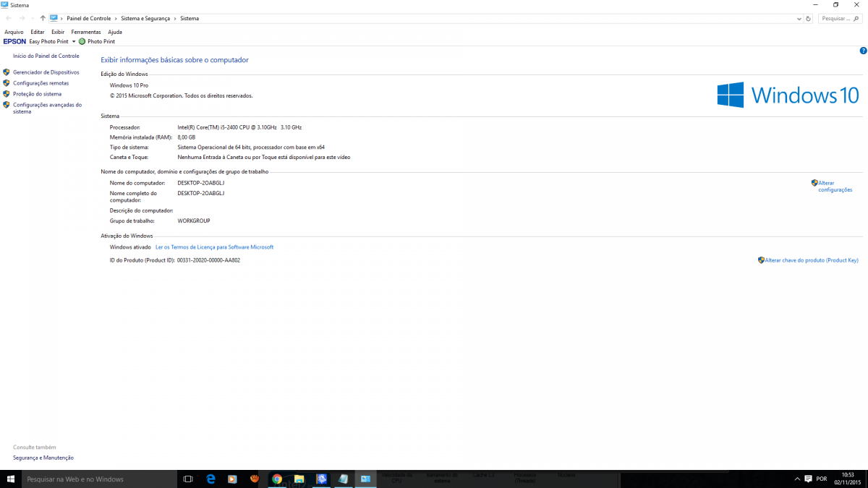
Task: Launch Photo Print from the Epson toolbar
Action: (97, 42)
